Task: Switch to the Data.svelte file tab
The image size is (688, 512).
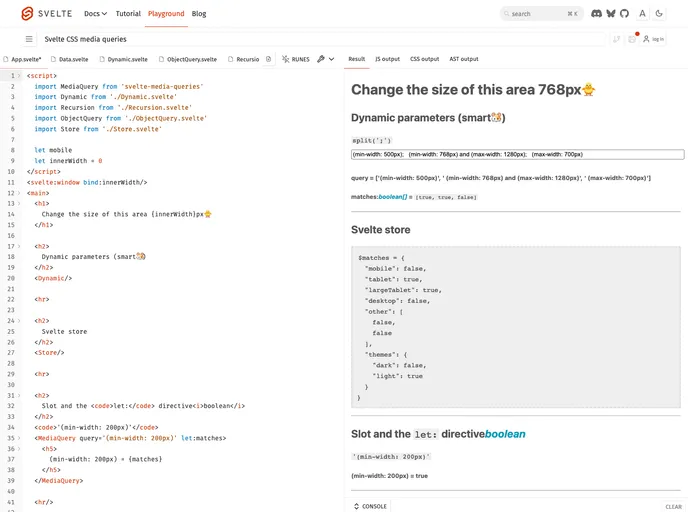Action: [x=69, y=59]
